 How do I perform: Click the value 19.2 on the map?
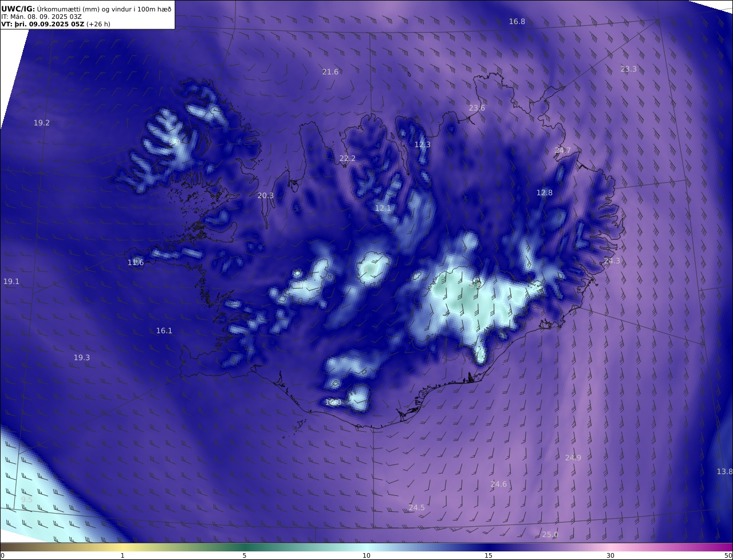tap(42, 123)
